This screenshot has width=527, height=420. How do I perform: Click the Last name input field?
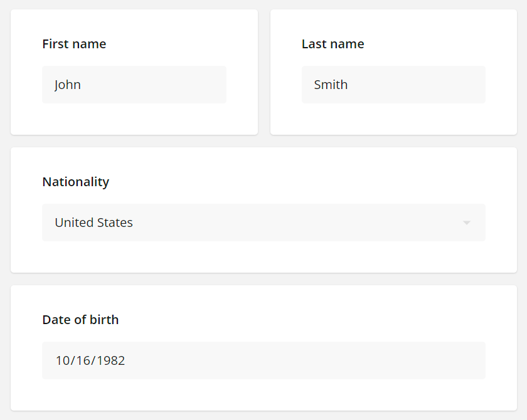point(393,84)
